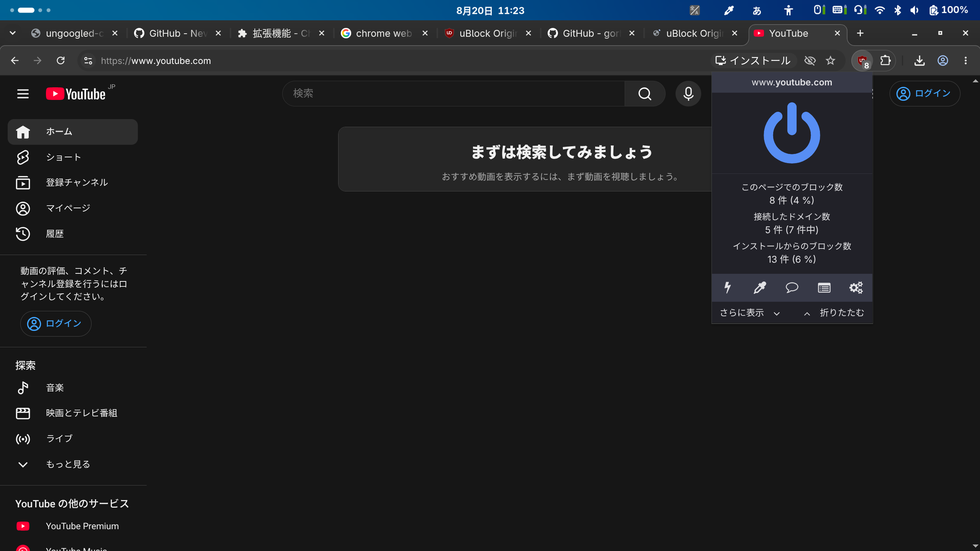
Task: Click the sidebar ログイン button
Action: pyautogui.click(x=56, y=324)
